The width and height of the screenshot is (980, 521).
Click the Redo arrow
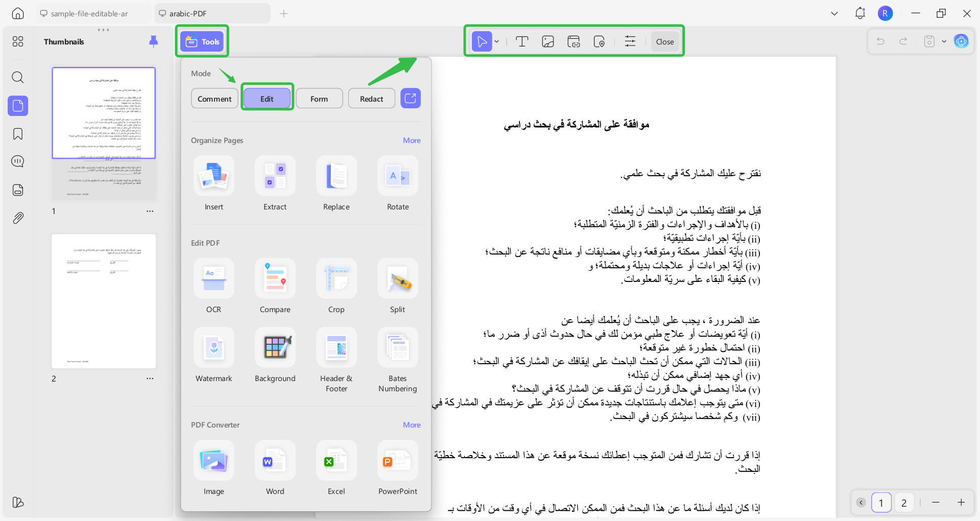[903, 41]
